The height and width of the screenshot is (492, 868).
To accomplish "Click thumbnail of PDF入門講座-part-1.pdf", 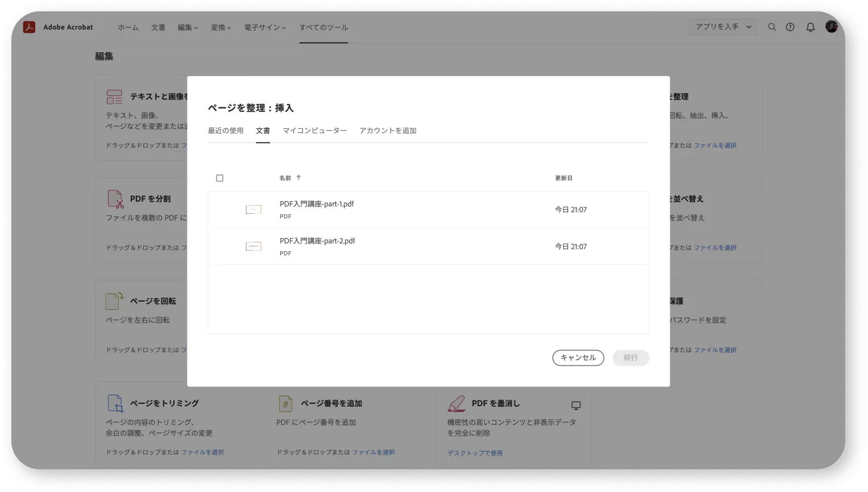I will (254, 210).
